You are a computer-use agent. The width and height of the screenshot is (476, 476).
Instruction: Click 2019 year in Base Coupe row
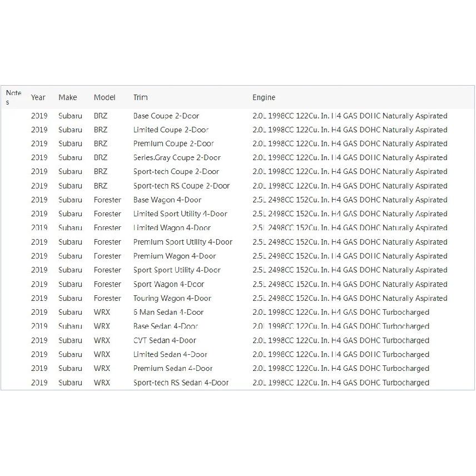click(39, 116)
